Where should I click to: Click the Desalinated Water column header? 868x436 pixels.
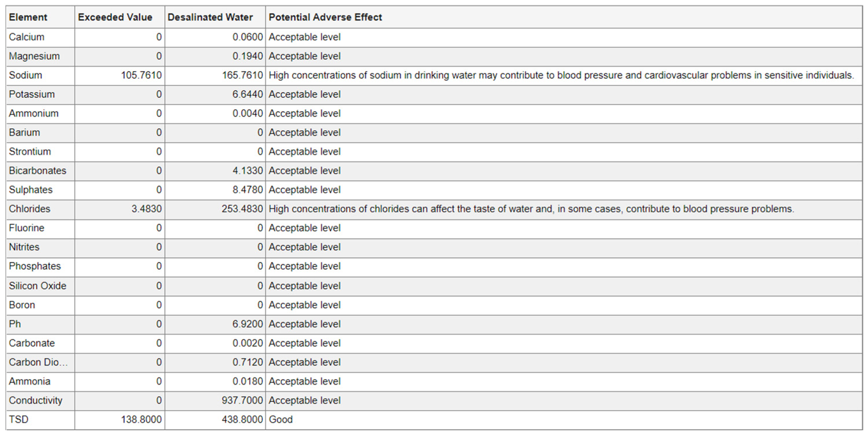point(210,17)
